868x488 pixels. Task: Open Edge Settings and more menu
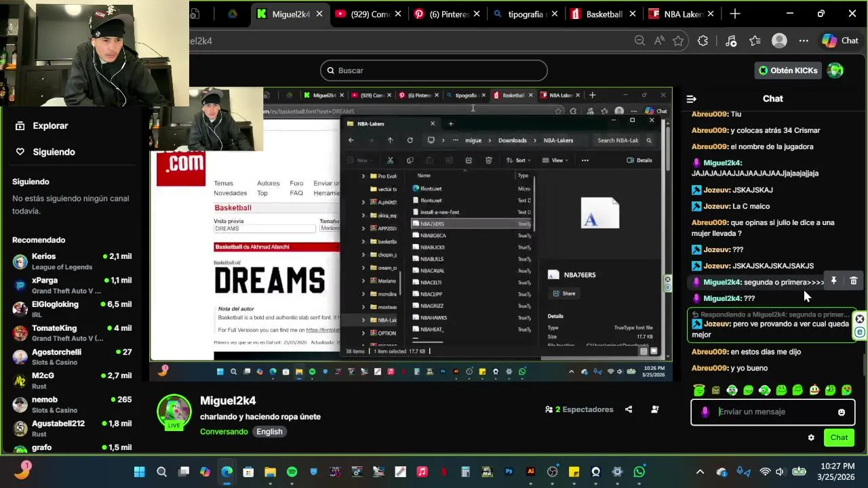point(804,41)
